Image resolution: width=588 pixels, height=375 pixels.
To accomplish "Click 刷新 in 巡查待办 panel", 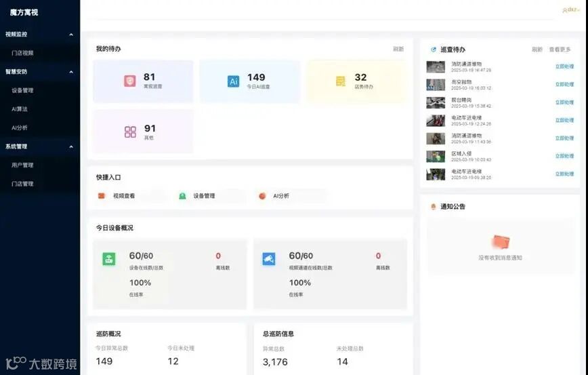I will click(x=537, y=50).
